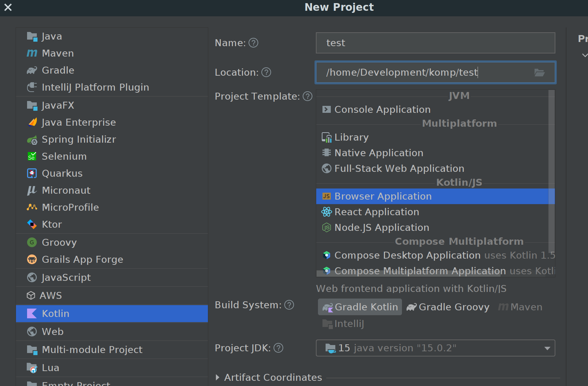
Task: Click the Selenium sidebar icon
Action: click(32, 156)
